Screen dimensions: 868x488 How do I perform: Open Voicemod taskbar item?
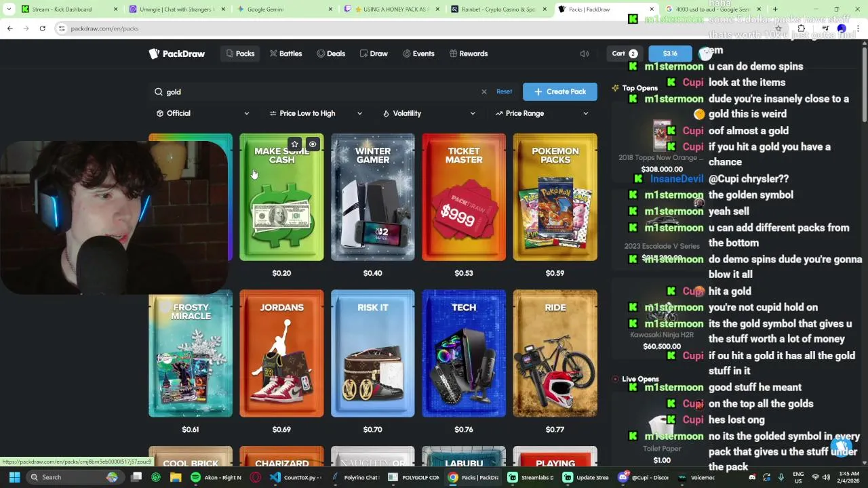696,477
